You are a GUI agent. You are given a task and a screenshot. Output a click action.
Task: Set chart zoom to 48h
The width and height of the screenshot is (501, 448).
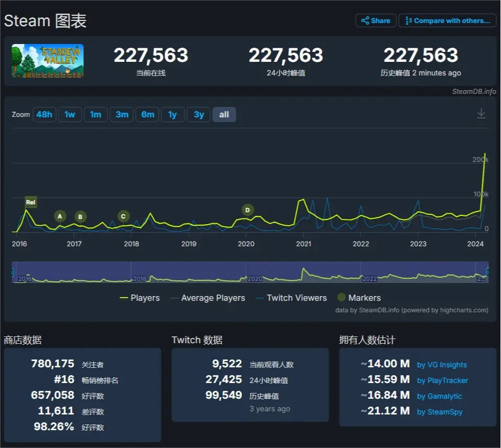[45, 114]
